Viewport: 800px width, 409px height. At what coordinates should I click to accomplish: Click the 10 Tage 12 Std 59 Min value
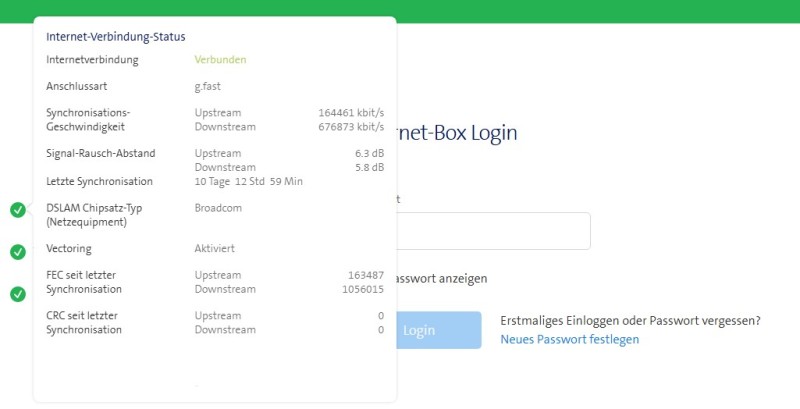point(248,181)
